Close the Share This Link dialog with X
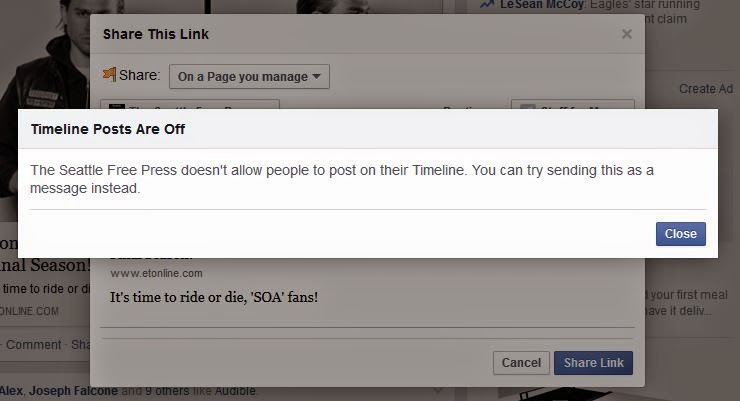The image size is (740, 401). coord(627,34)
